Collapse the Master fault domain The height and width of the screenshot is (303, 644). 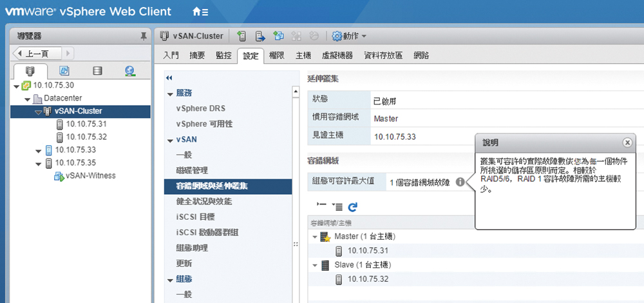pyautogui.click(x=315, y=237)
